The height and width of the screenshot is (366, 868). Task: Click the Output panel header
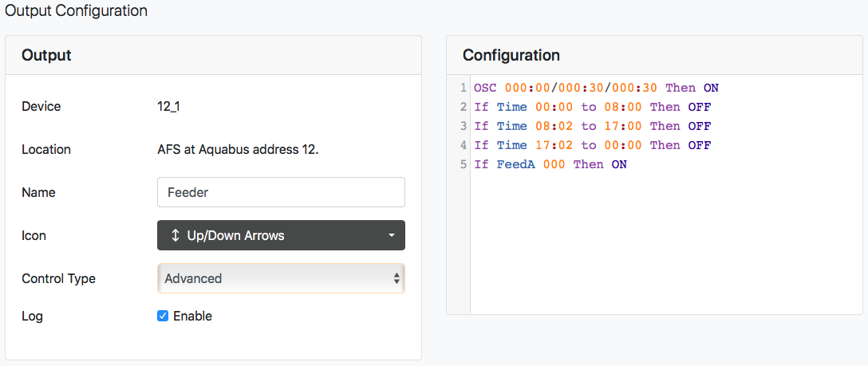click(214, 55)
